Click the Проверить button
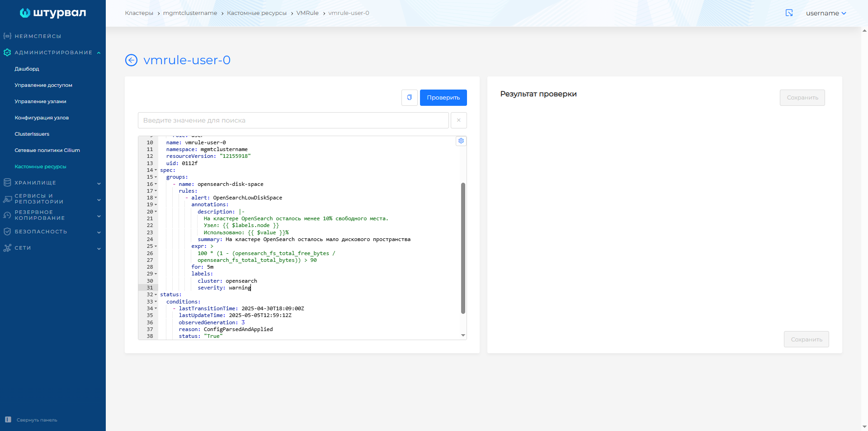This screenshot has height=431, width=868. tap(443, 98)
